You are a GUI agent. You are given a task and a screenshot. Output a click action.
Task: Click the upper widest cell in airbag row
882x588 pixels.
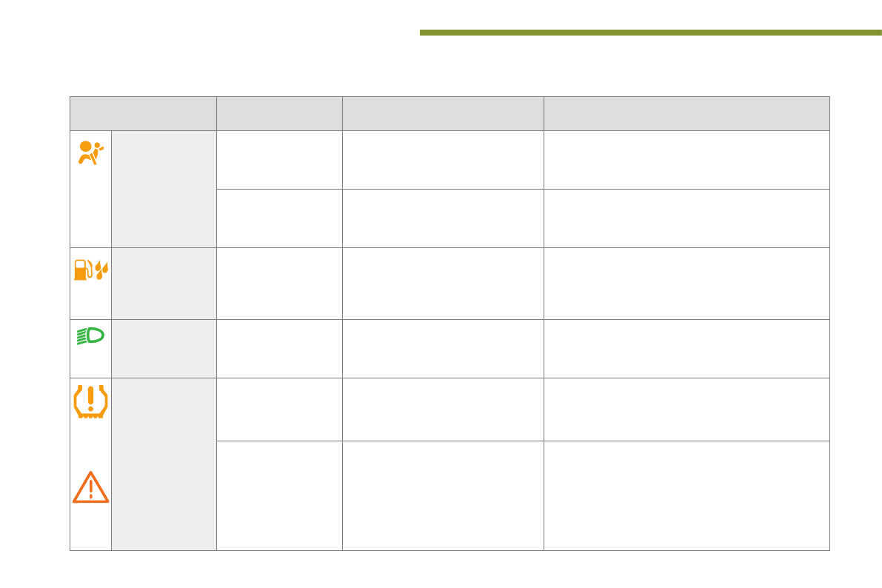(x=686, y=160)
